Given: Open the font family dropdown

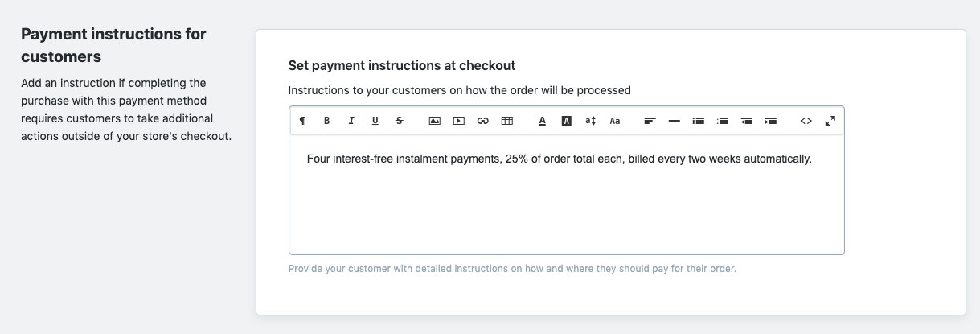Looking at the screenshot, I should pyautogui.click(x=615, y=121).
